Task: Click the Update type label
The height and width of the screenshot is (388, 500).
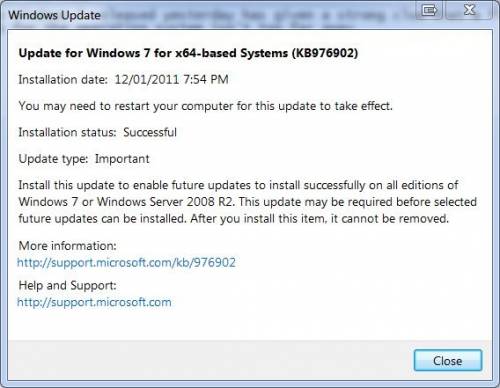Action: pyautogui.click(x=53, y=159)
